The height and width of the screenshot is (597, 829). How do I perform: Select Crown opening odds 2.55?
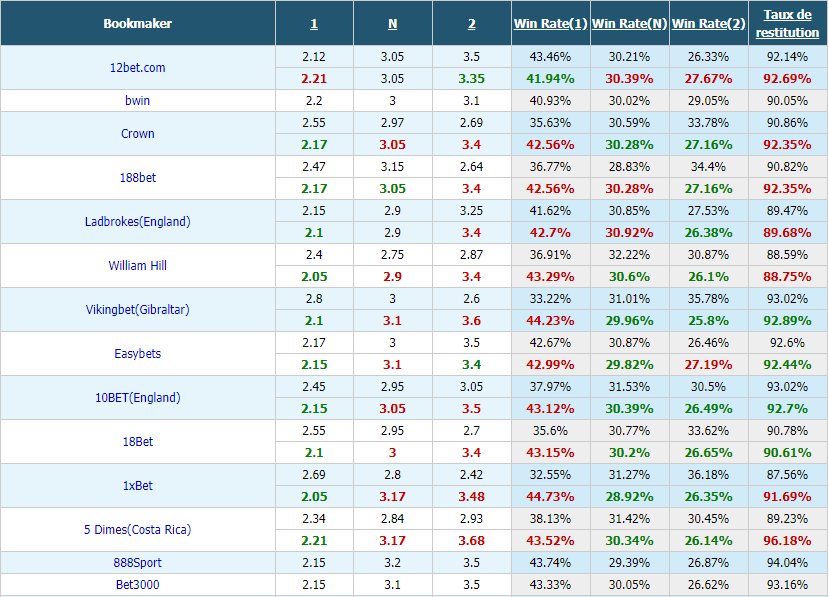click(x=314, y=123)
